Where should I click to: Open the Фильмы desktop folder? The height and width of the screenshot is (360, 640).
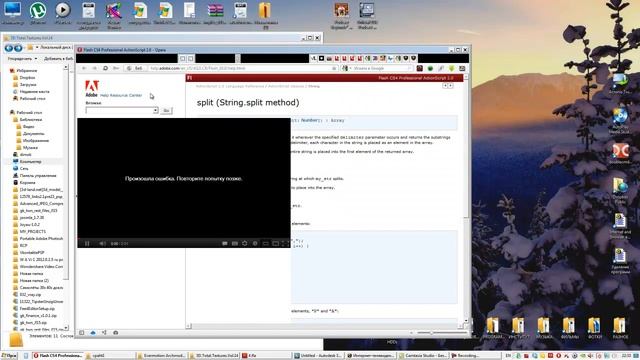pyautogui.click(x=569, y=329)
